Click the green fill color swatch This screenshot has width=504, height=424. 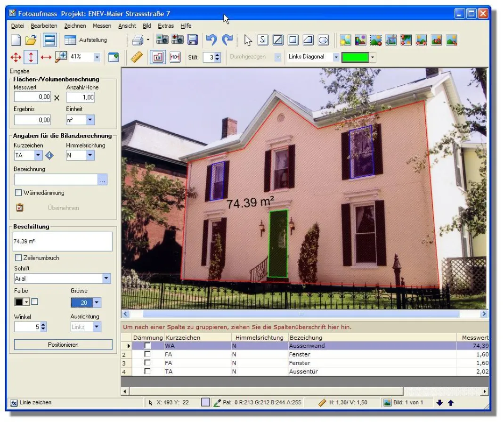(x=355, y=57)
